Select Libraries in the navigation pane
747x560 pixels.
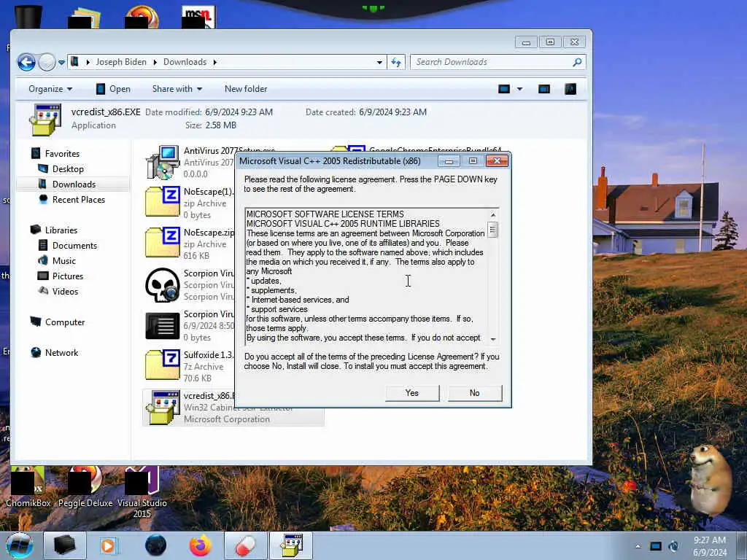(61, 230)
